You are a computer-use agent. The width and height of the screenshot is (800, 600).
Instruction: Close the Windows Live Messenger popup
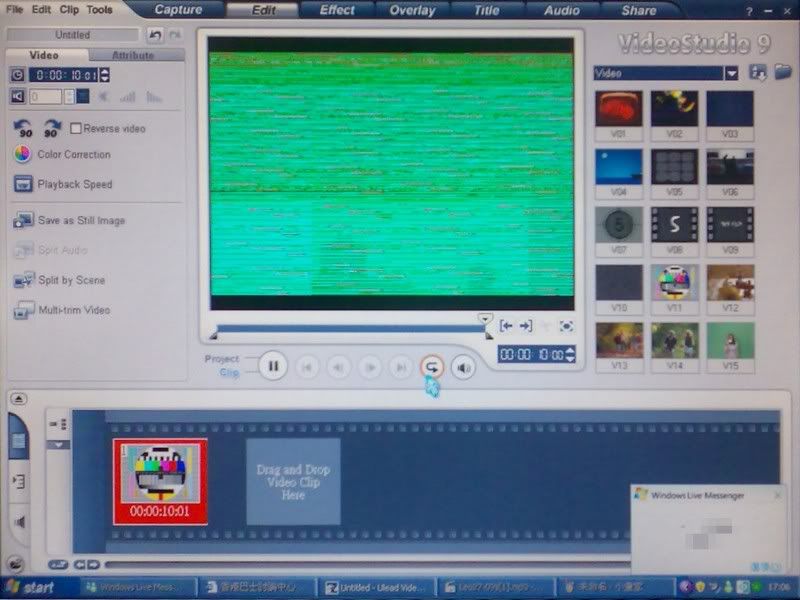777,495
